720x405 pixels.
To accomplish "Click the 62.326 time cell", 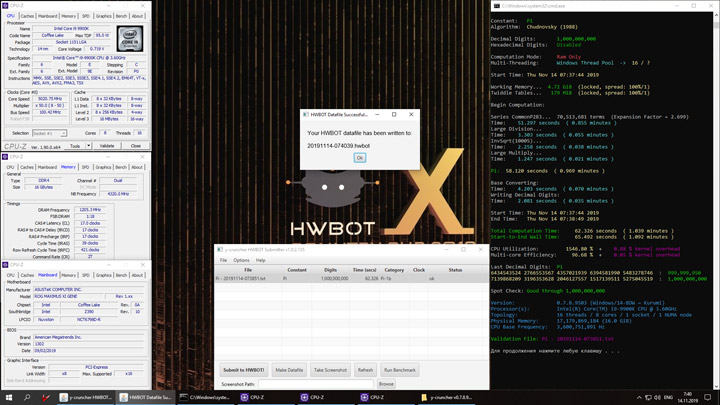I will 371,279.
